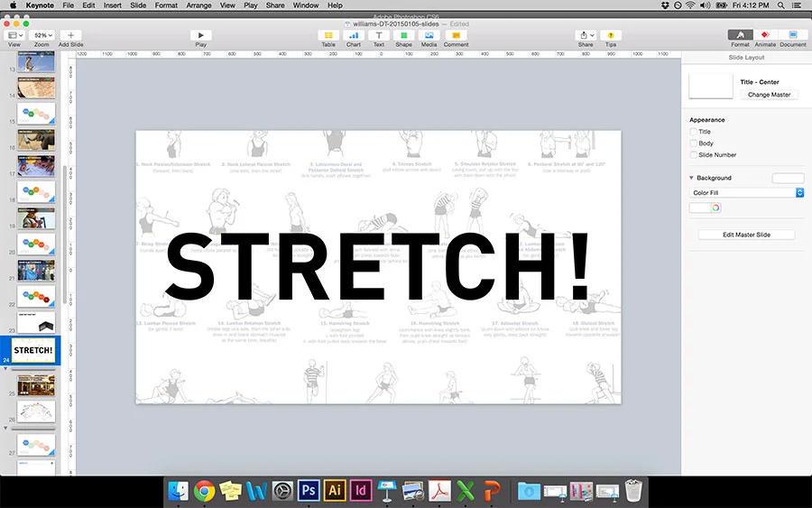
Task: Open PowerPoint from the Dock
Action: [492, 490]
